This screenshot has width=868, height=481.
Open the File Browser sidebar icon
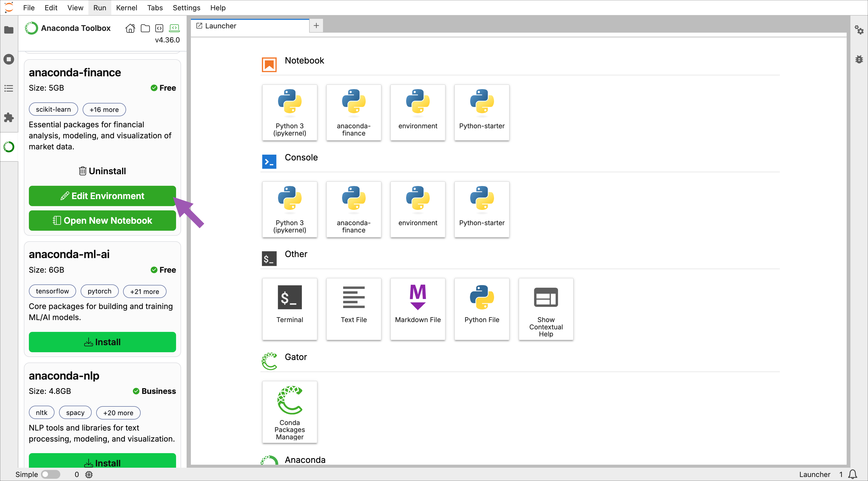(x=9, y=30)
